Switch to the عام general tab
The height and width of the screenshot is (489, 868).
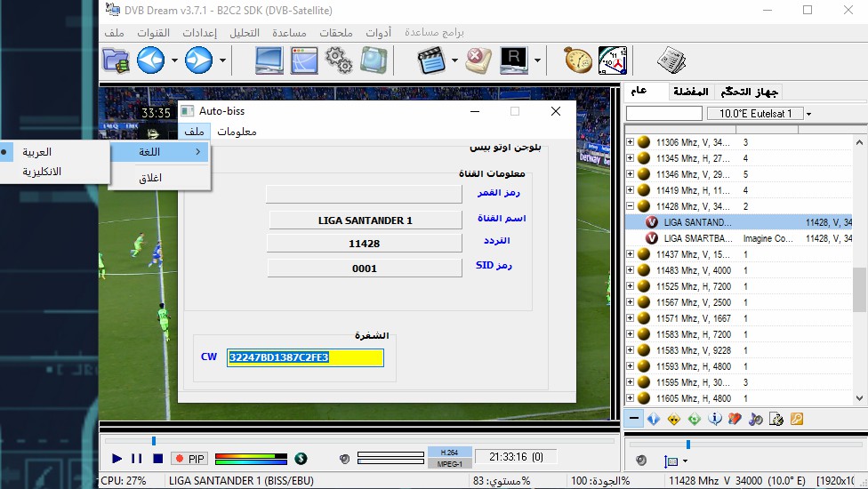(x=639, y=91)
